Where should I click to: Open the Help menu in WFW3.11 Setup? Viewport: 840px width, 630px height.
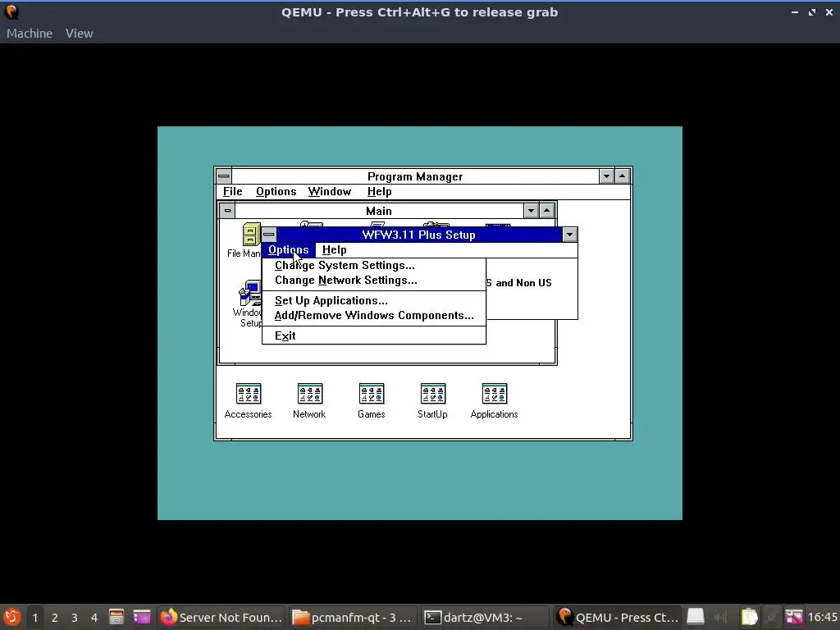335,250
